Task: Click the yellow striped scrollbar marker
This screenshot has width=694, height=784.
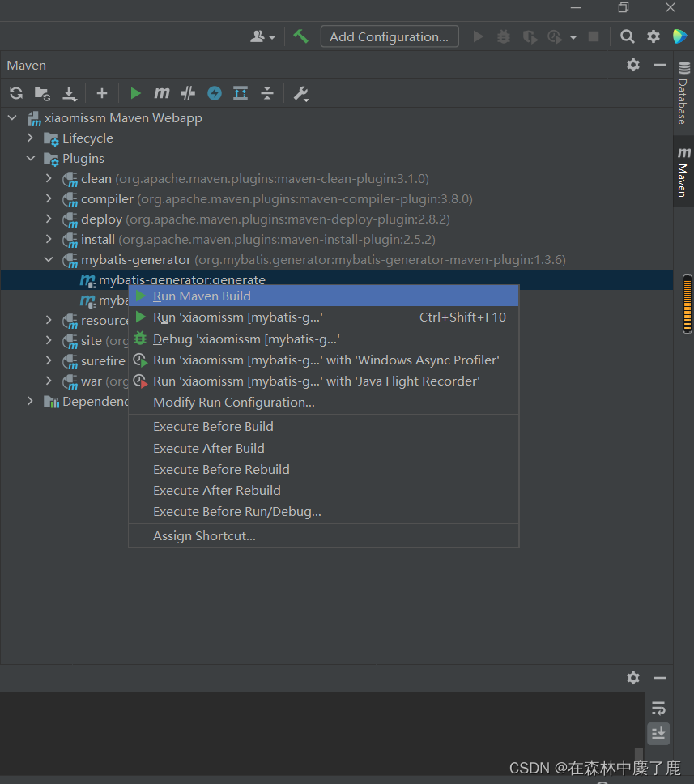Action: pos(688,304)
